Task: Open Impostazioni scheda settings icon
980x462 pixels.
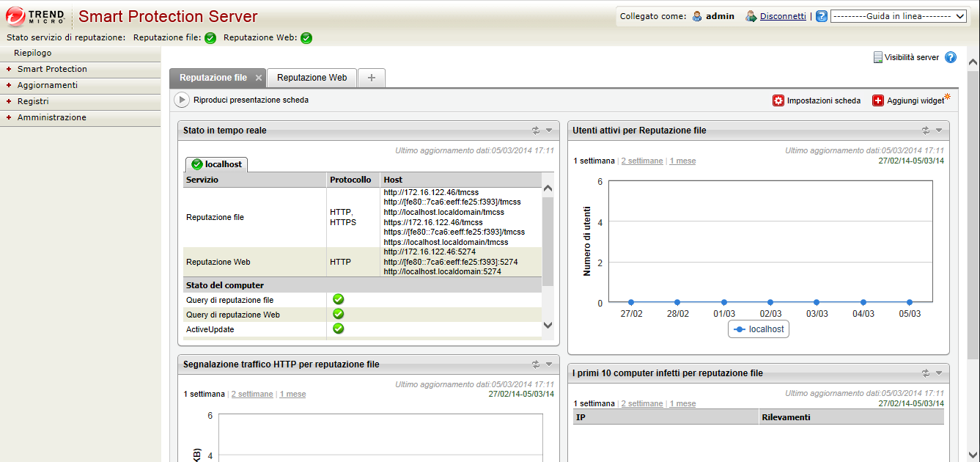Action: pos(778,100)
